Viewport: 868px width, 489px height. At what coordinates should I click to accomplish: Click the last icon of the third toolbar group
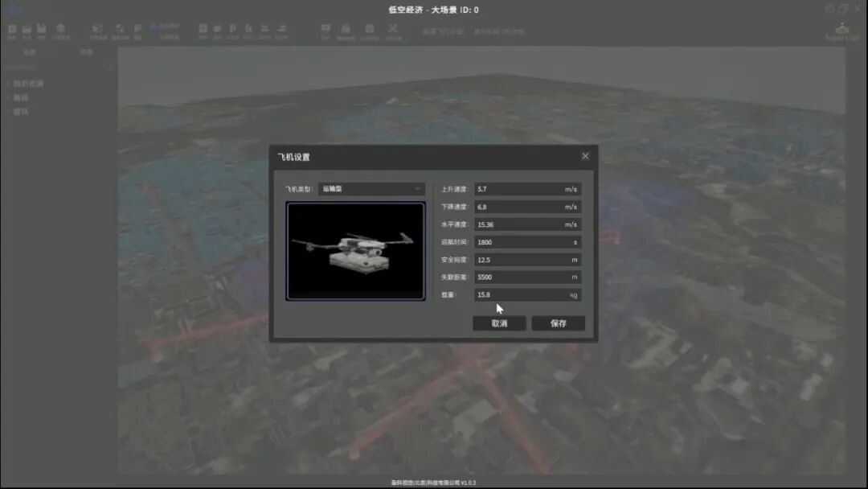[283, 29]
